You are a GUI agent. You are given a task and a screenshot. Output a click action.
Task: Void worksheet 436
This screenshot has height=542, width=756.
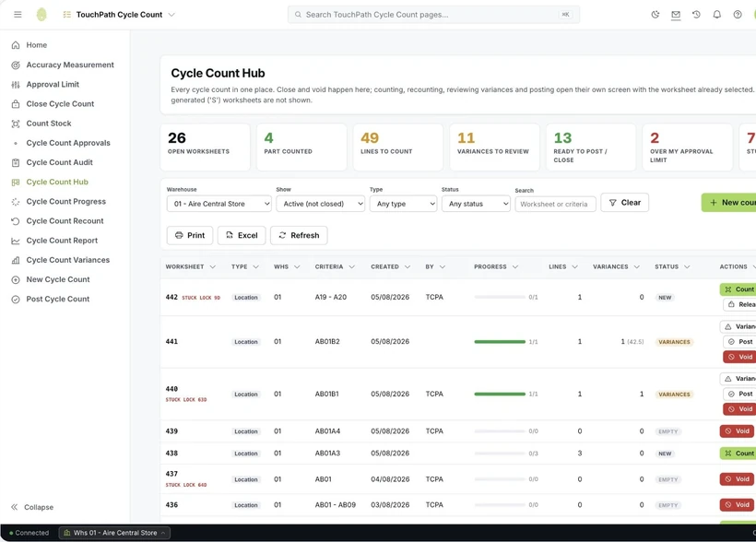pyautogui.click(x=738, y=505)
